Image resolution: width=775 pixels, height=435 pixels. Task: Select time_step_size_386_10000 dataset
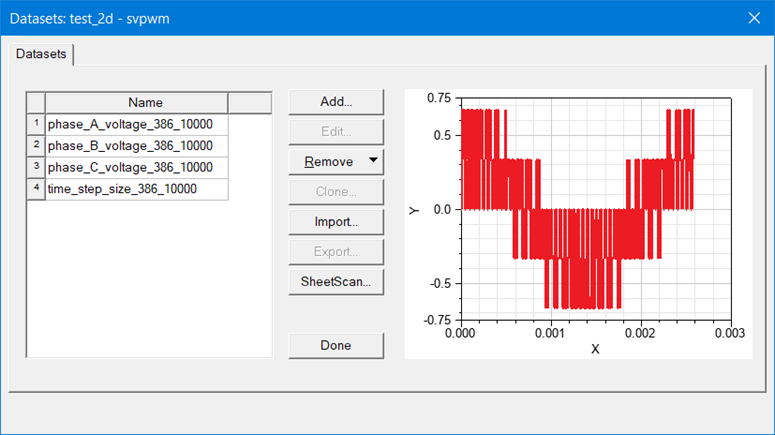136,189
